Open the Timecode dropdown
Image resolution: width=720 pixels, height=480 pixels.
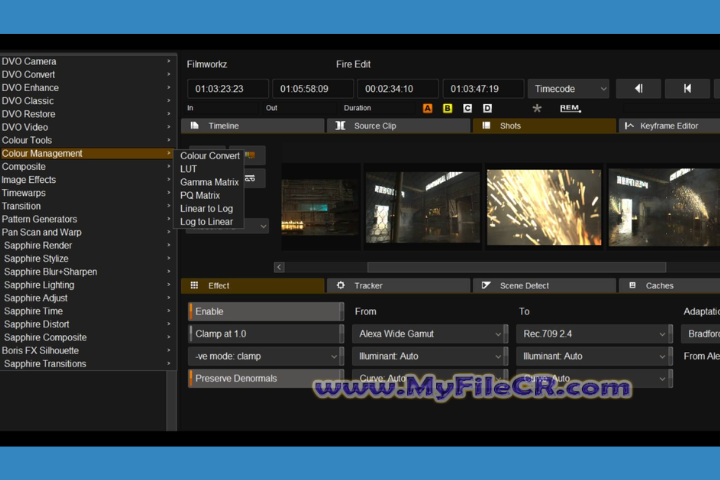(x=568, y=89)
